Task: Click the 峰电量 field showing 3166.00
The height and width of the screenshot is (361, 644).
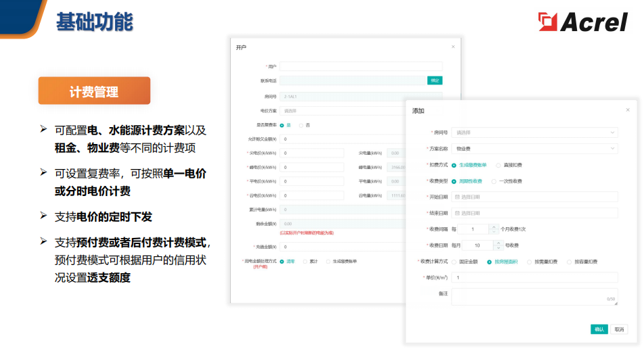Action: [396, 168]
